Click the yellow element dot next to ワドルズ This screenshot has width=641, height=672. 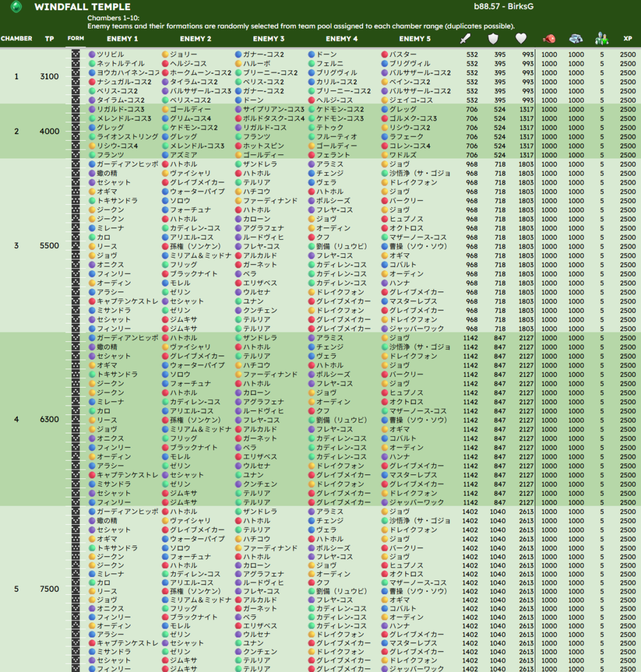coord(385,155)
